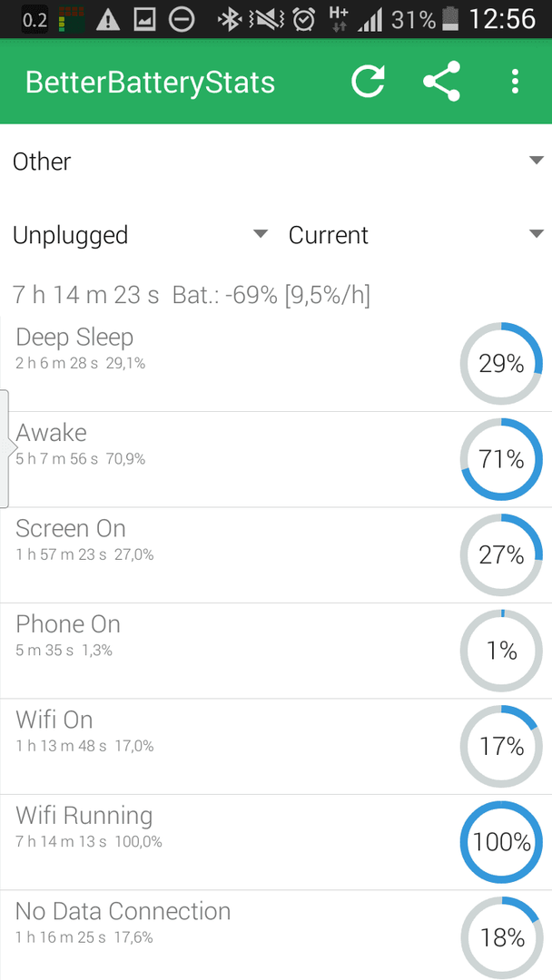The image size is (552, 980).
Task: Tap the warning triangle notification icon
Action: coord(108,21)
